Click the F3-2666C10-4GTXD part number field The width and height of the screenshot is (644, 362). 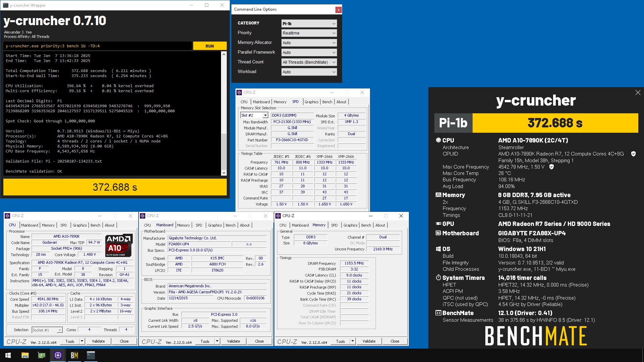(x=292, y=140)
